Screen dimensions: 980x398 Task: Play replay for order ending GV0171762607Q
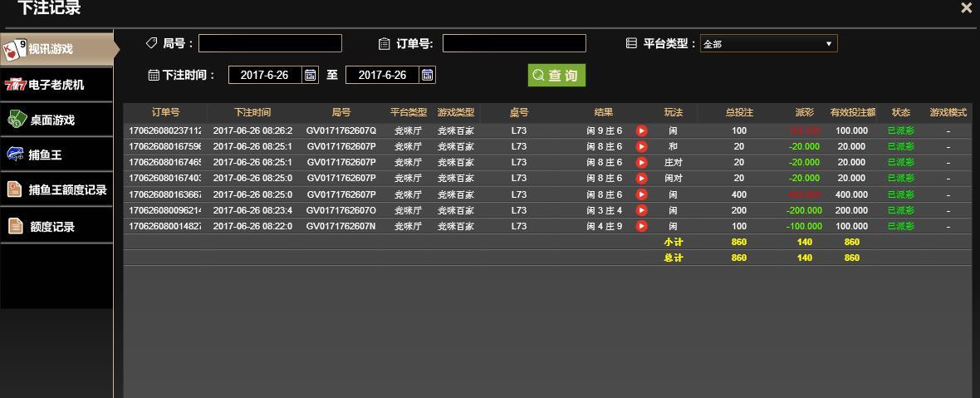click(641, 130)
